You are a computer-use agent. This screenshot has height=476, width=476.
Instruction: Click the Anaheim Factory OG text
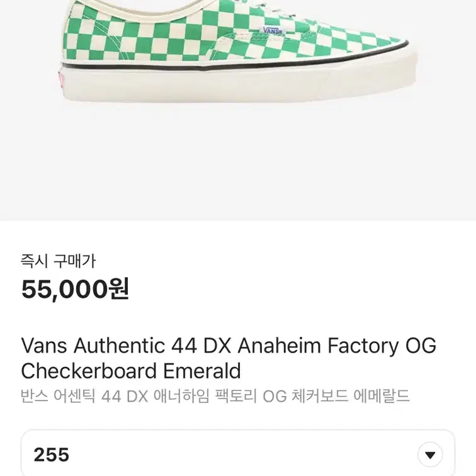click(337, 346)
